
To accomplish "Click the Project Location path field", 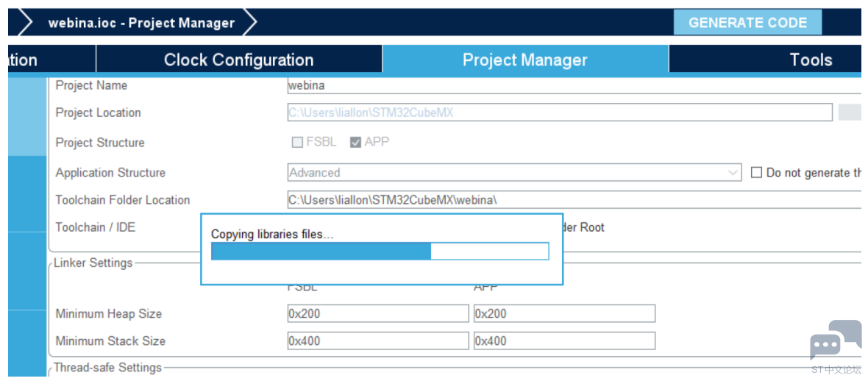I will [x=560, y=113].
